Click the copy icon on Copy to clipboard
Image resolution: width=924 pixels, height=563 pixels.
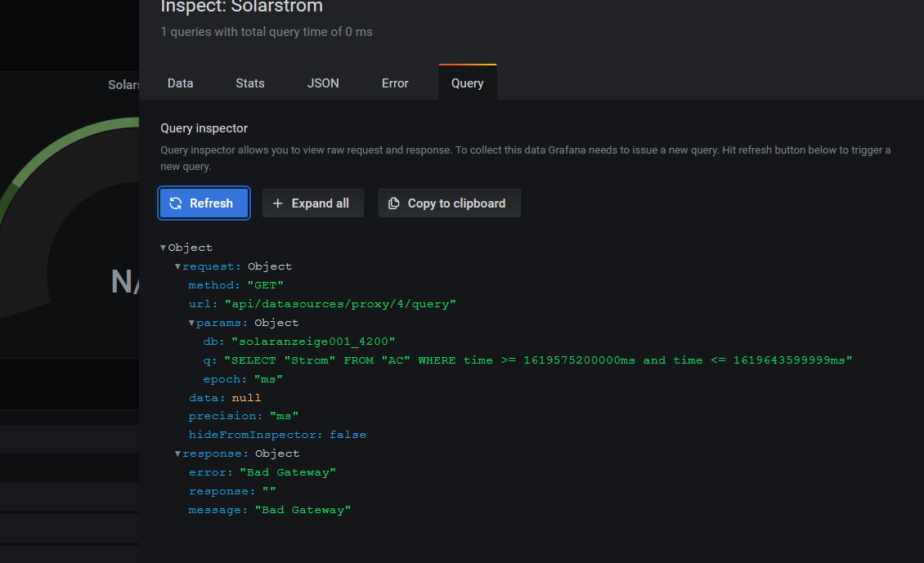[x=394, y=203]
